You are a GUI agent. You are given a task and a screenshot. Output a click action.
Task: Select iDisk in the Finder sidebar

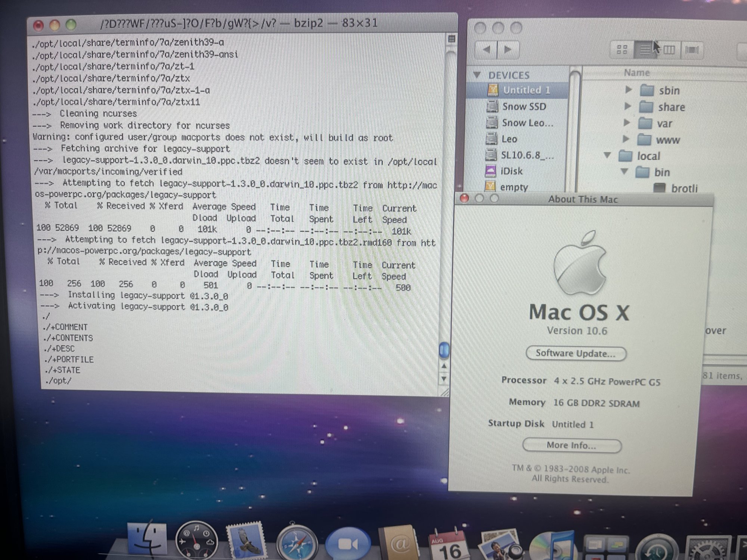[x=511, y=171]
